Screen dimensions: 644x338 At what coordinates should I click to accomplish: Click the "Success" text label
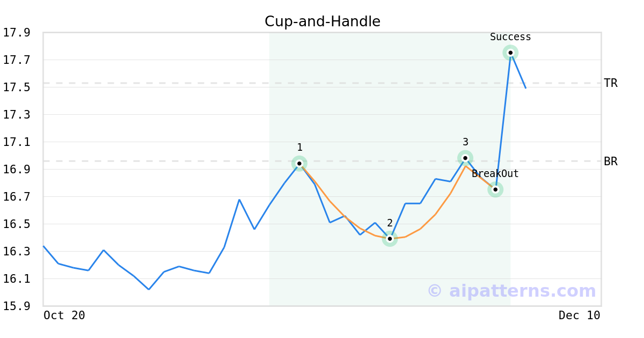[x=510, y=37]
